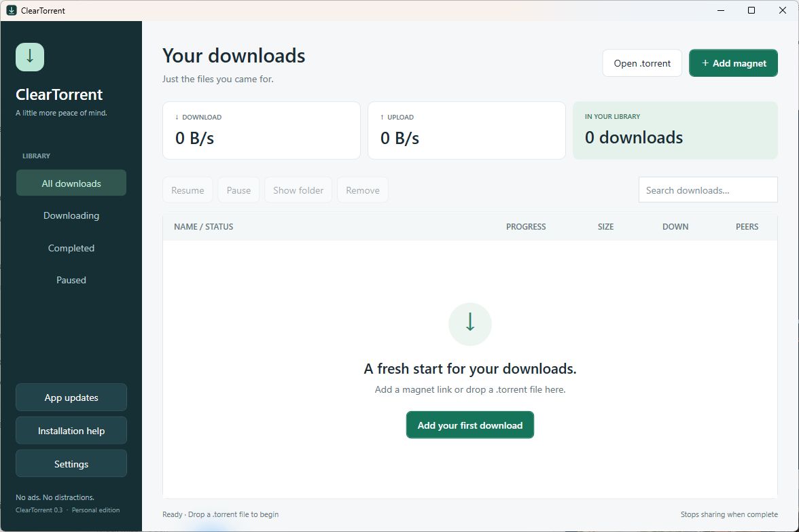Click the "Your downloads" heading
The width and height of the screenshot is (799, 532).
[x=234, y=56]
